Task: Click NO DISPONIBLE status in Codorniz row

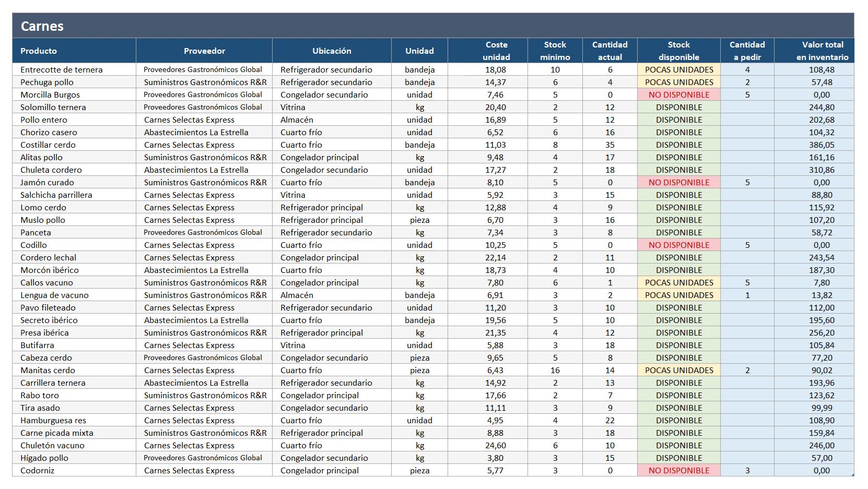Action: pos(679,470)
